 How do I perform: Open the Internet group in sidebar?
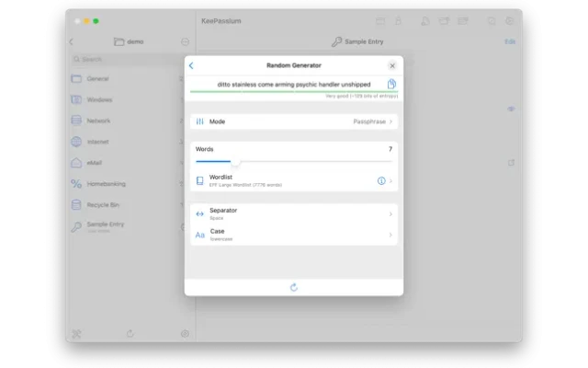click(x=98, y=142)
